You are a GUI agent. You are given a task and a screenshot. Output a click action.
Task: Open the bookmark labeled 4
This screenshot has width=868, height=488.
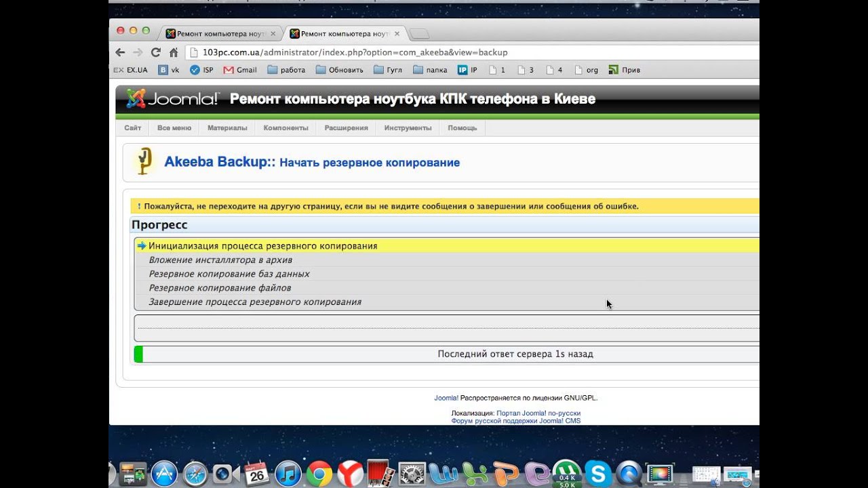click(554, 70)
